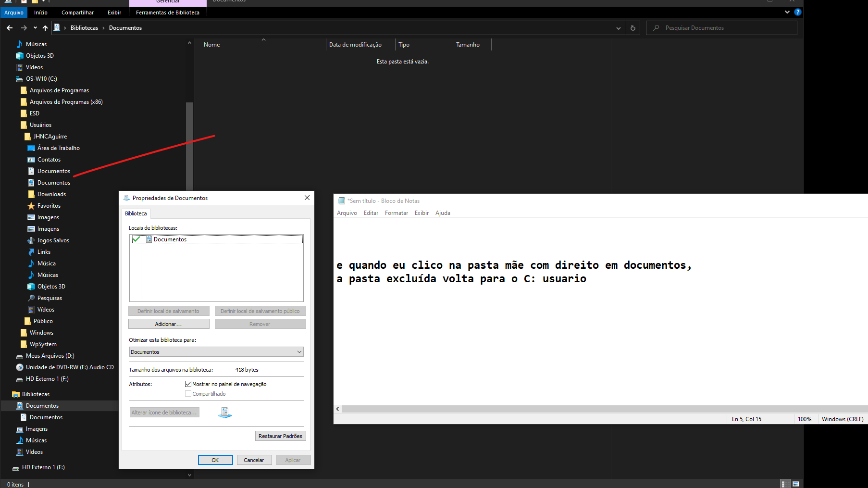The height and width of the screenshot is (488, 868).
Task: Click the Objetos 3D cube icon at the top of the tree
Action: pyautogui.click(x=20, y=56)
